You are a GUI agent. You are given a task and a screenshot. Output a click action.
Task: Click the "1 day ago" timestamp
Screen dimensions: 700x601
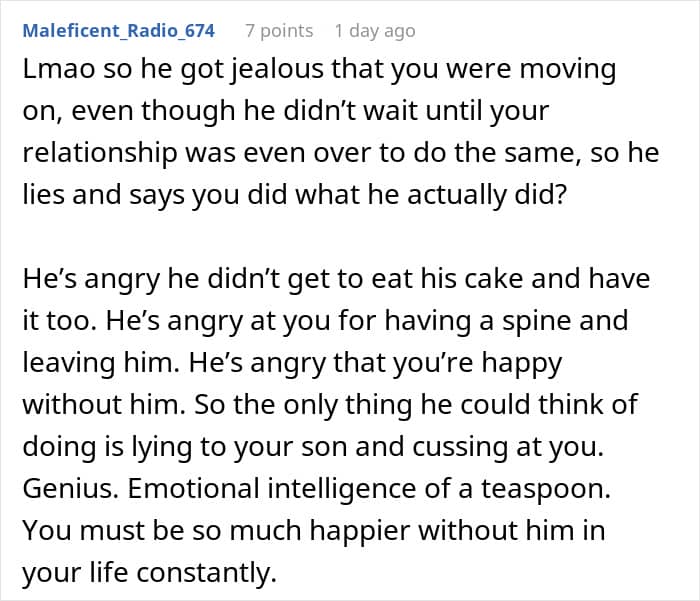374,31
